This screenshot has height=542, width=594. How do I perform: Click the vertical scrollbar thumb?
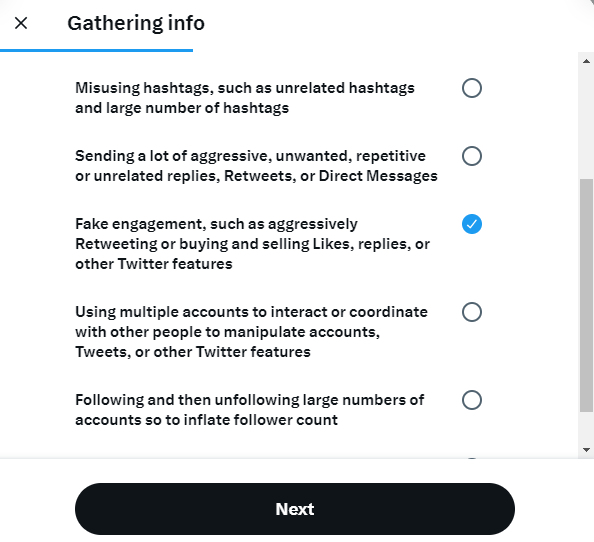tap(586, 295)
